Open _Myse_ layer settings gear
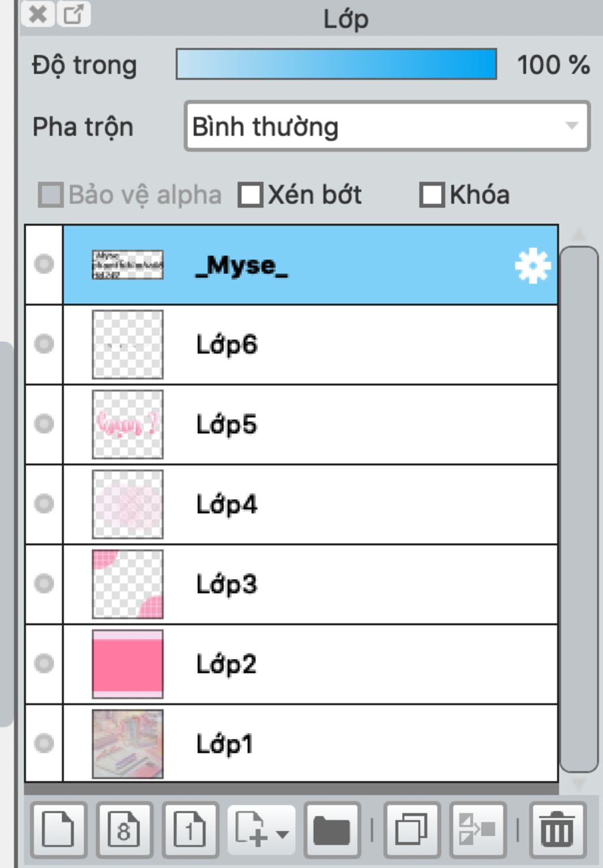 (x=532, y=266)
